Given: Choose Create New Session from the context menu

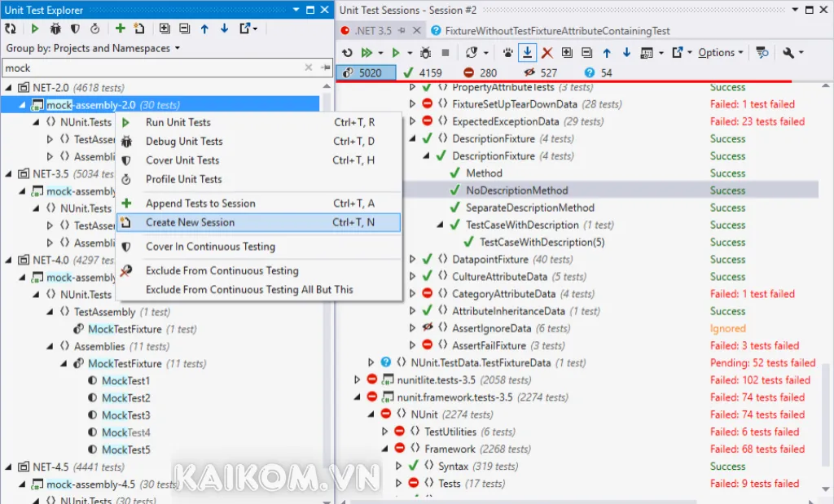Looking at the screenshot, I should coord(191,221).
